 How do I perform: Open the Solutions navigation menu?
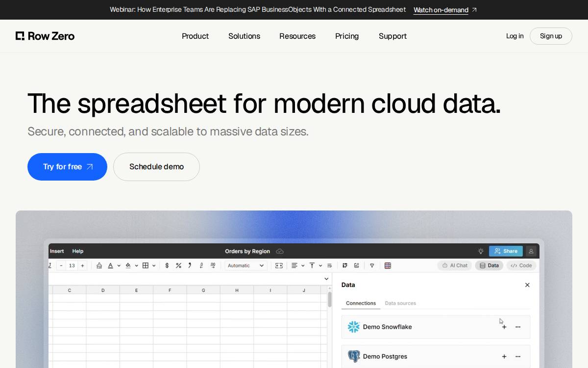(244, 36)
